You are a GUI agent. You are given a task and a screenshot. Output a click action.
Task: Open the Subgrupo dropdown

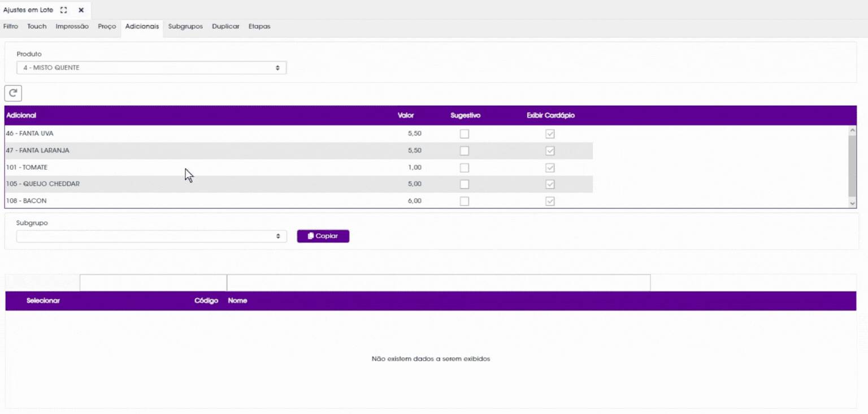pos(151,236)
